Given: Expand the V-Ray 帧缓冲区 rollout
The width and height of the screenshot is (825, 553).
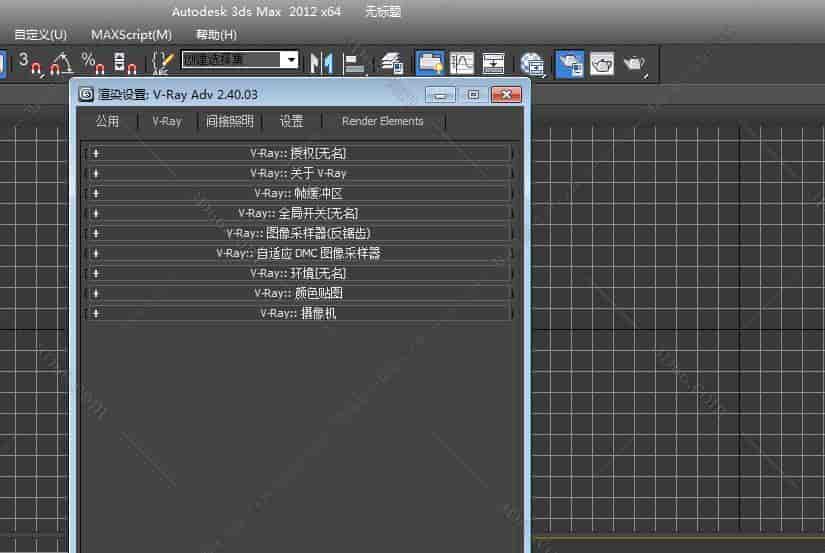Looking at the screenshot, I should pyautogui.click(x=298, y=193).
